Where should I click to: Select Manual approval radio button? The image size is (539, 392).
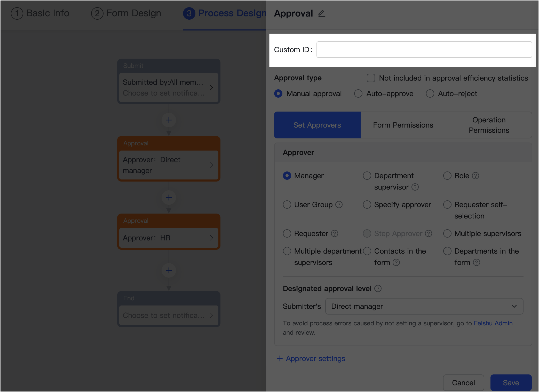pos(278,93)
